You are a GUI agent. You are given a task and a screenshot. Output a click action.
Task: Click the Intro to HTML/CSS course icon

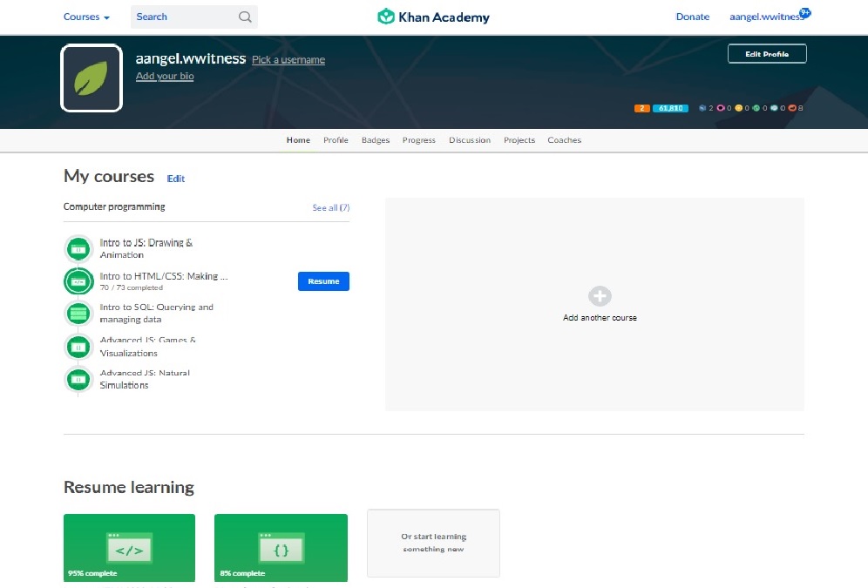tap(78, 281)
